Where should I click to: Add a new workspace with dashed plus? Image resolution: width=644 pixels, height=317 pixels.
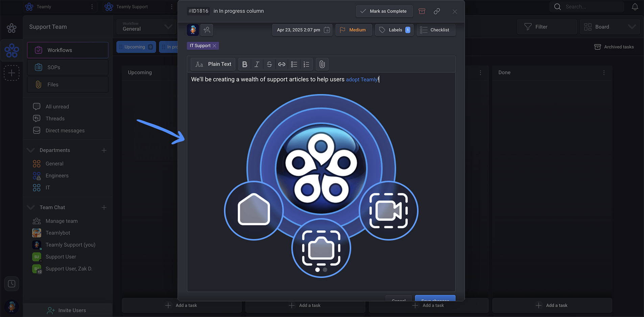pos(11,73)
